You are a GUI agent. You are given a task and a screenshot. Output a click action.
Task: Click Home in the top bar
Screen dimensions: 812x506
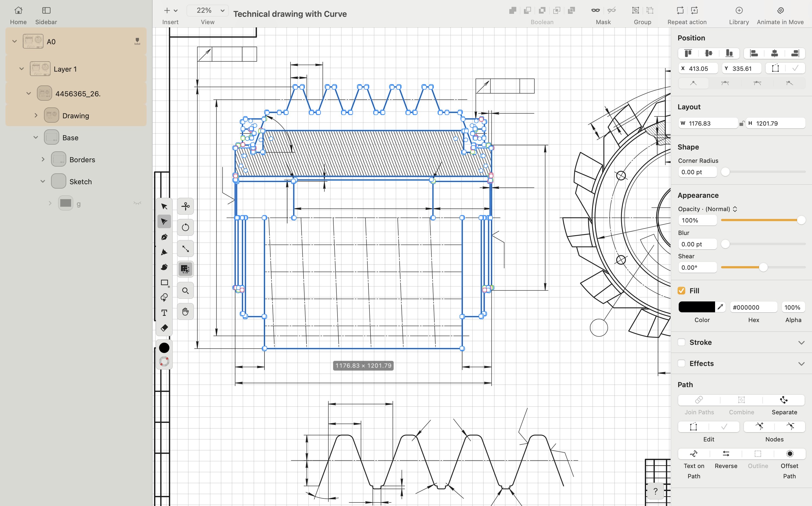[x=18, y=10]
